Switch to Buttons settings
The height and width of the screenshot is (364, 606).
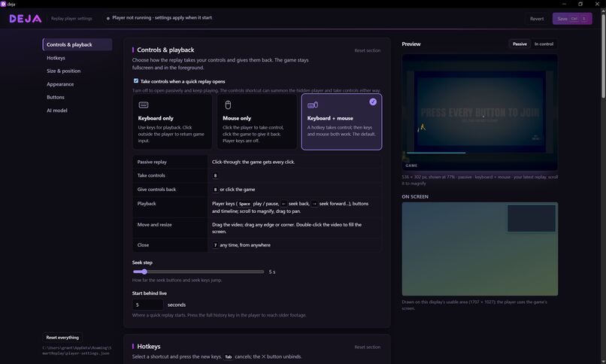pyautogui.click(x=56, y=97)
